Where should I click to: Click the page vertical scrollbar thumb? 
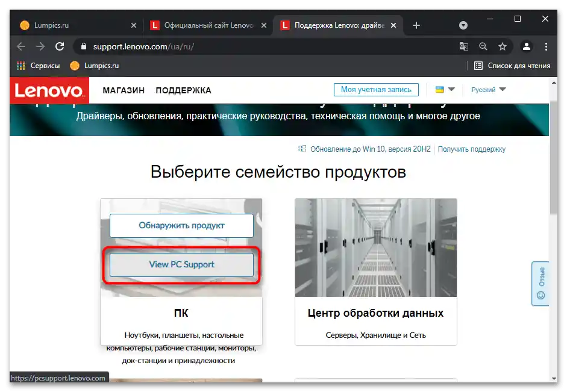point(554,158)
